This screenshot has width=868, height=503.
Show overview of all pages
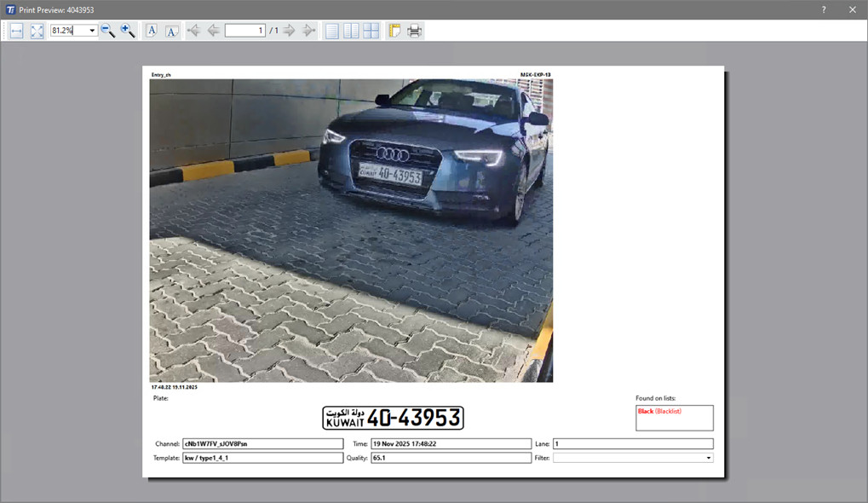point(371,31)
